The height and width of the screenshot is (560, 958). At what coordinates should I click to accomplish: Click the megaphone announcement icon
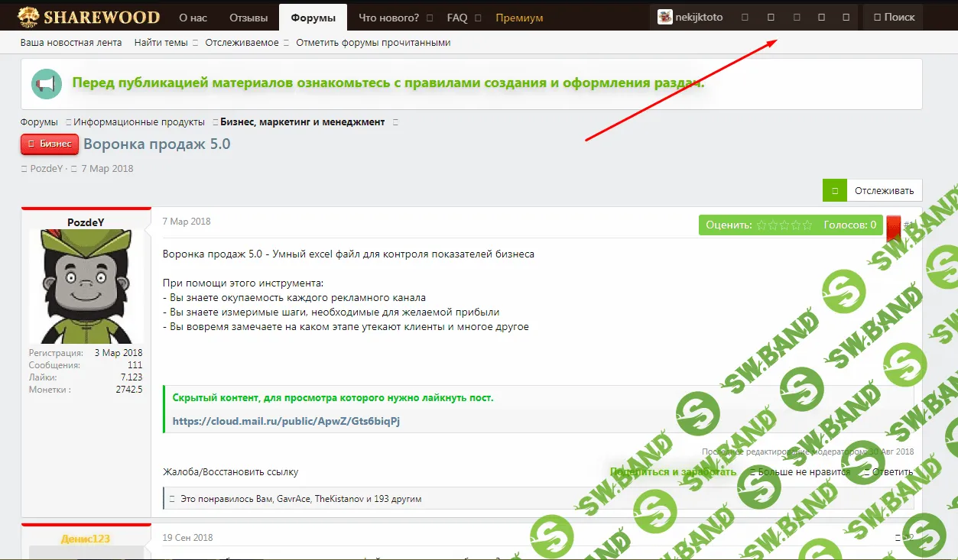[x=47, y=83]
